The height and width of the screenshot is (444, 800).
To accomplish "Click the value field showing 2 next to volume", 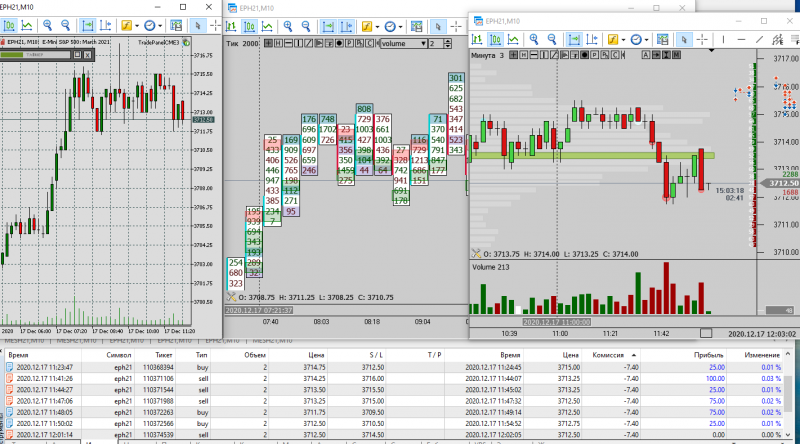I will [x=435, y=43].
